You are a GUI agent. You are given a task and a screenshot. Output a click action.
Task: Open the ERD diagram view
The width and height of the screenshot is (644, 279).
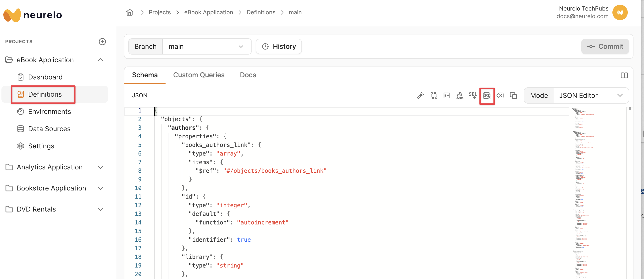487,95
